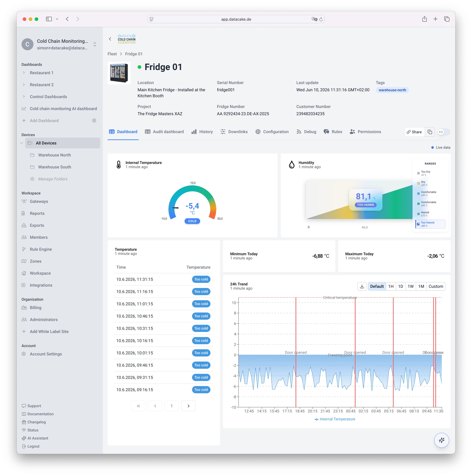This screenshot has width=472, height=476.
Task: Open Exports in the sidebar
Action: click(37, 225)
